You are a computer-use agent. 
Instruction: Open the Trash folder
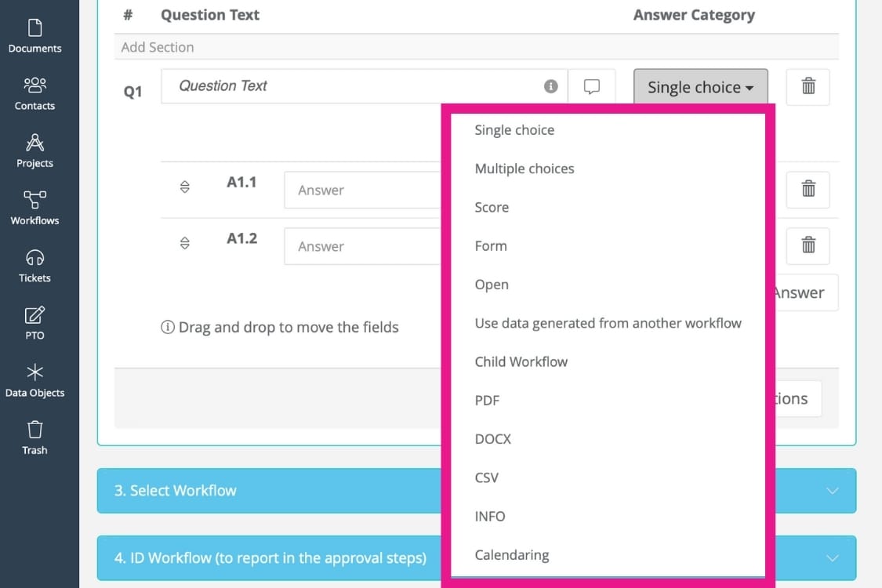tap(34, 437)
